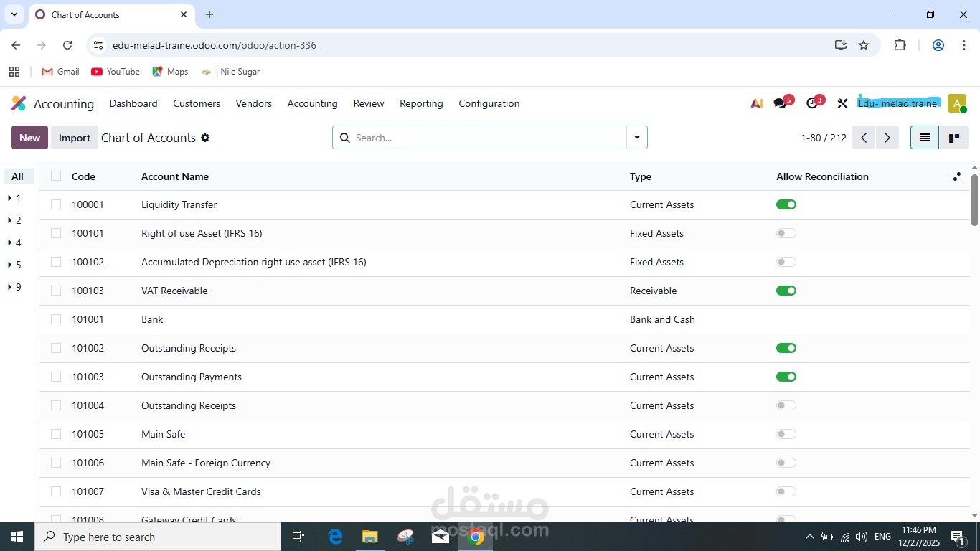Open File Explorer from taskbar
The height and width of the screenshot is (551, 980).
coord(369,537)
